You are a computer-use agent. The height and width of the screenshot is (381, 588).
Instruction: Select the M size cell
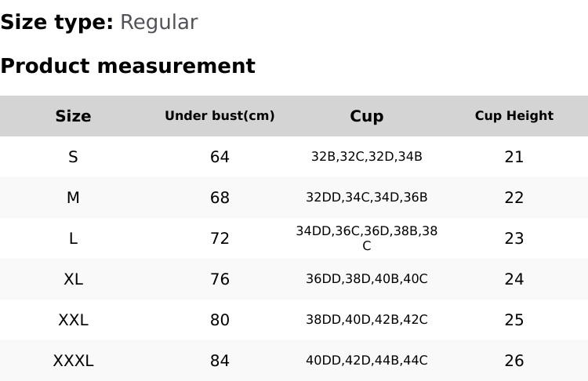tap(73, 198)
